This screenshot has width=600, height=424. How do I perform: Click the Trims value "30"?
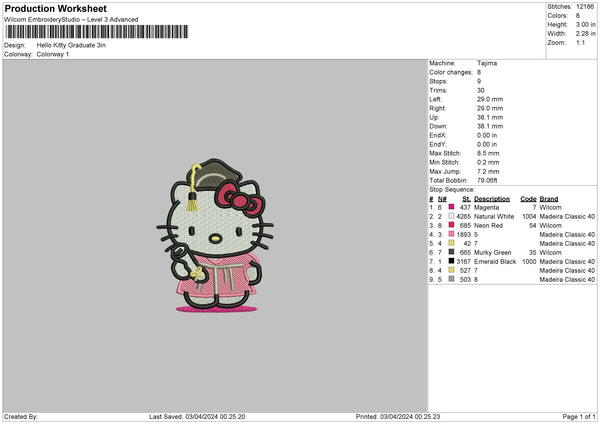point(481,90)
